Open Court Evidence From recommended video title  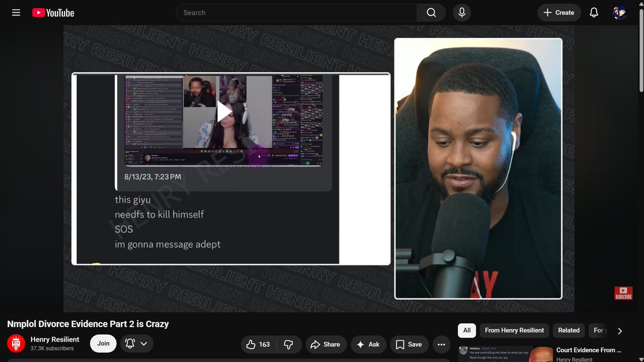588,350
